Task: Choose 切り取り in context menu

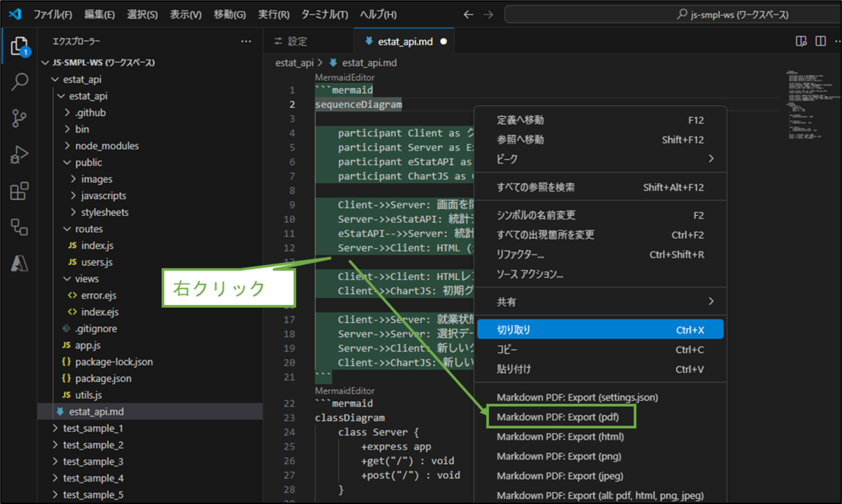Action: pyautogui.click(x=600, y=330)
